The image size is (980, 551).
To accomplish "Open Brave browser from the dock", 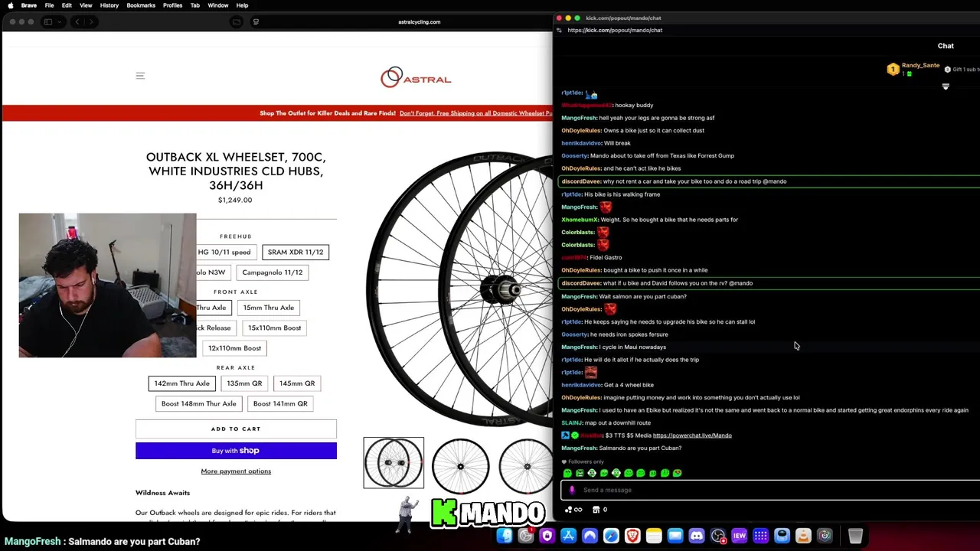I will coord(632,536).
